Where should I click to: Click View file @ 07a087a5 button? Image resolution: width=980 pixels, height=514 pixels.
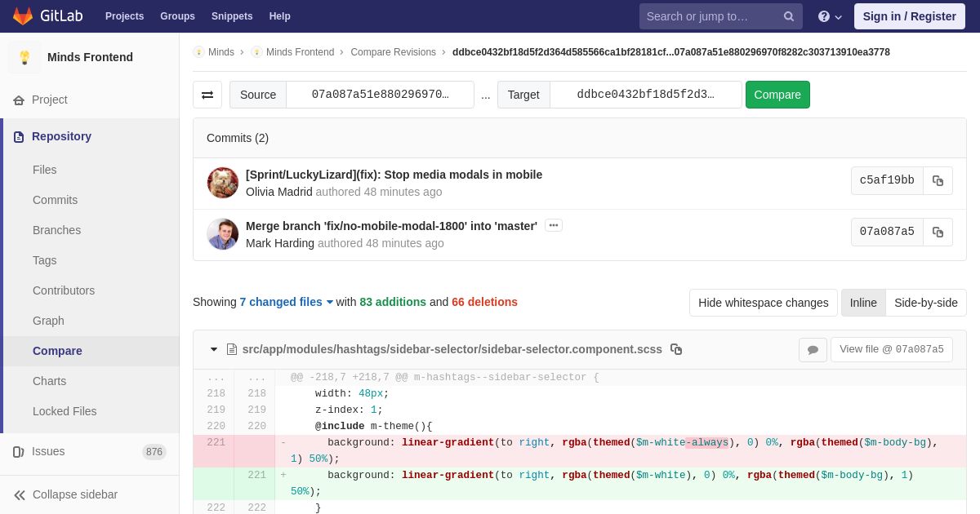(x=892, y=350)
